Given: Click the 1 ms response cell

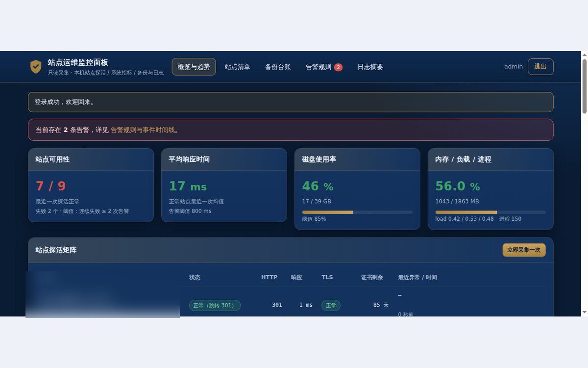Looking at the screenshot, I should pyautogui.click(x=306, y=305).
